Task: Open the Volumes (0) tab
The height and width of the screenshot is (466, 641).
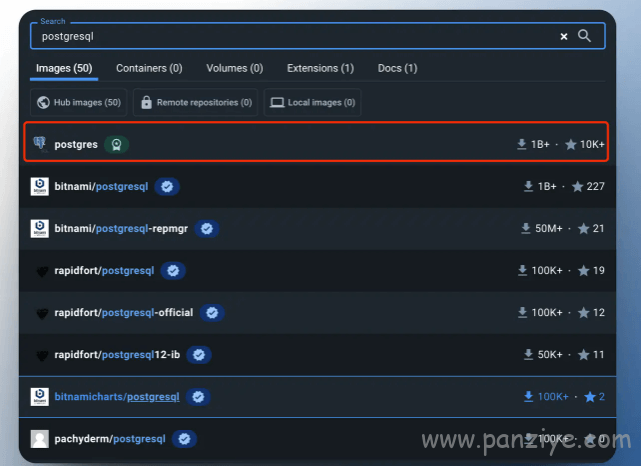Action: coord(235,68)
